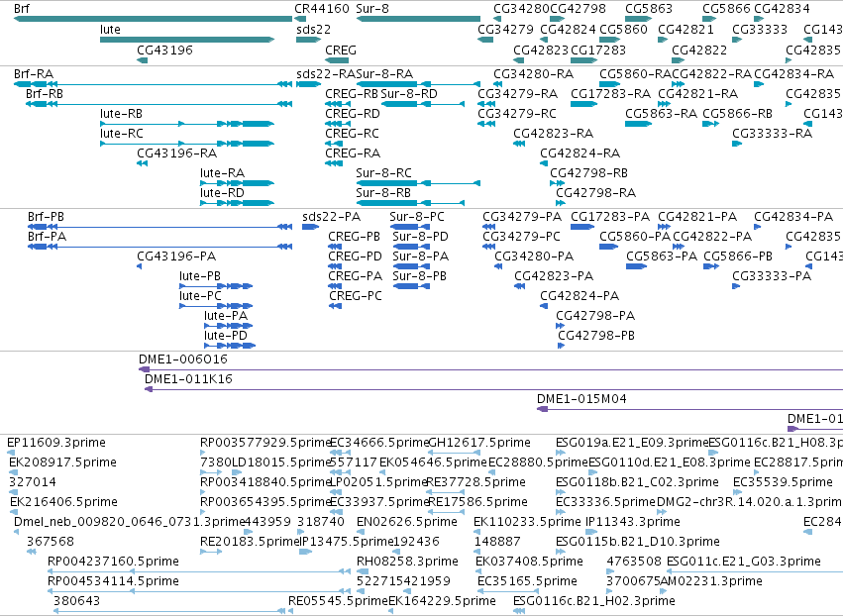Click protein Brf-PA
The width and height of the screenshot is (843, 616).
click(x=160, y=247)
